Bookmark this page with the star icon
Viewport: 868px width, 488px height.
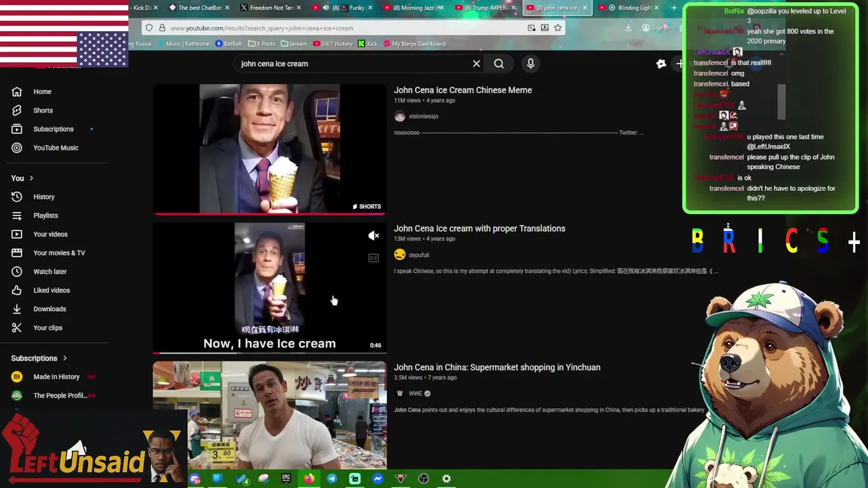tap(557, 28)
